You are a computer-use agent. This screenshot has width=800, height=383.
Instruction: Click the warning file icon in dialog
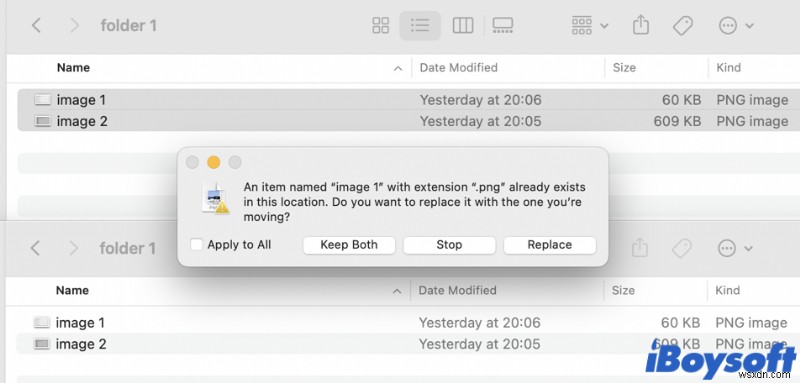coord(215,198)
